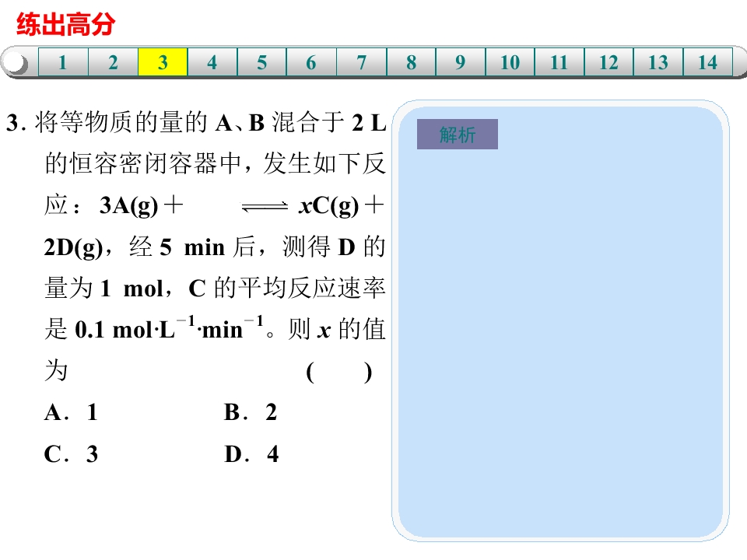747x560 pixels.
Task: Click the text xC(g) in equation
Action: (328, 206)
